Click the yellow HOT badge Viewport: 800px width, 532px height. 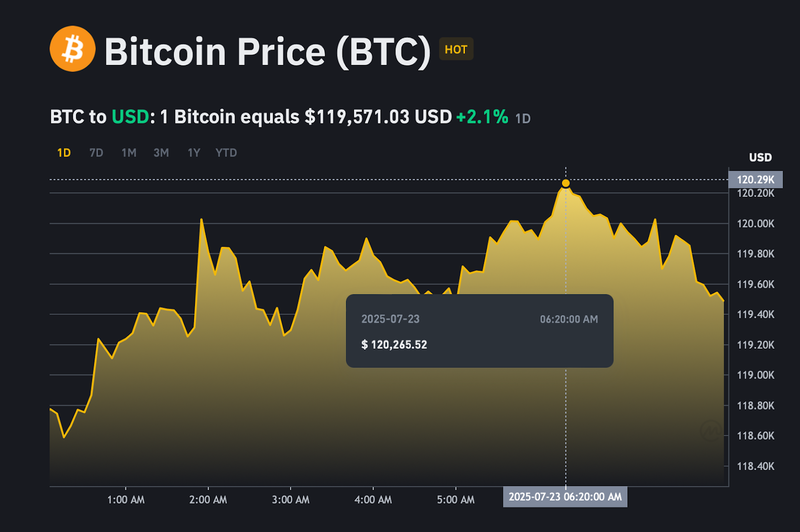pyautogui.click(x=456, y=48)
